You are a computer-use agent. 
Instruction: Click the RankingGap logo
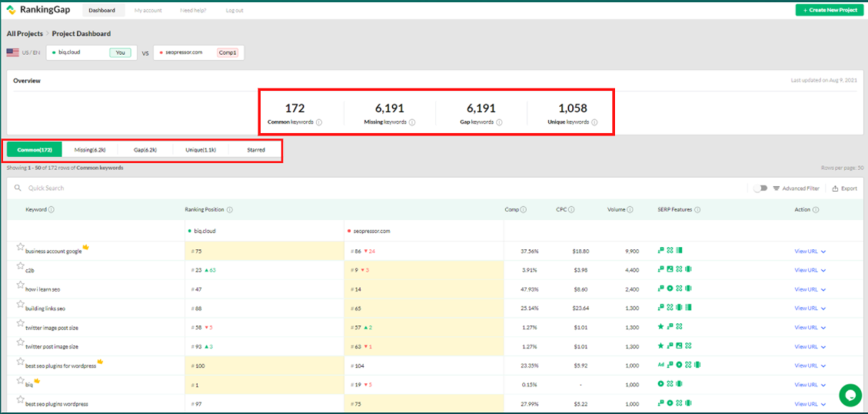tap(38, 10)
